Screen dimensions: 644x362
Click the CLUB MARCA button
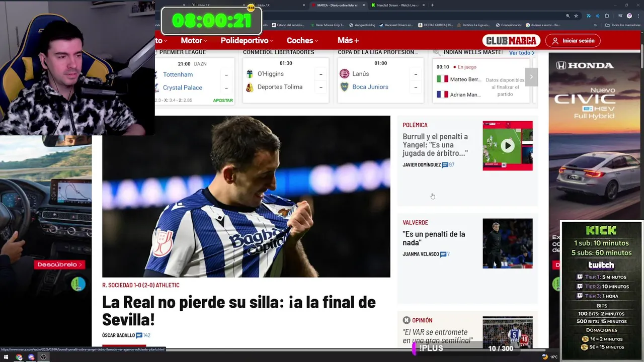coord(511,41)
